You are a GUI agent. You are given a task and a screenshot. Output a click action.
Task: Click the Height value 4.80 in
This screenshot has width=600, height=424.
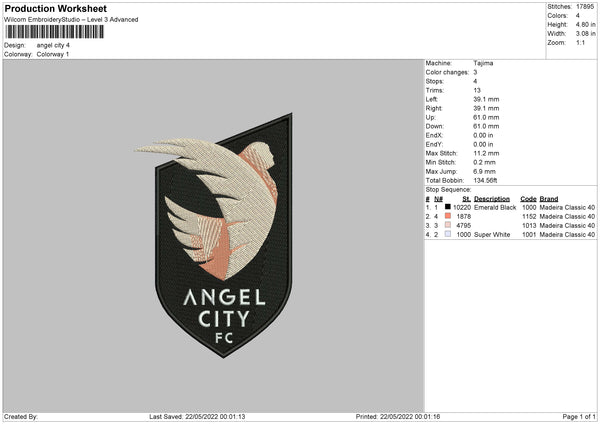(x=585, y=24)
